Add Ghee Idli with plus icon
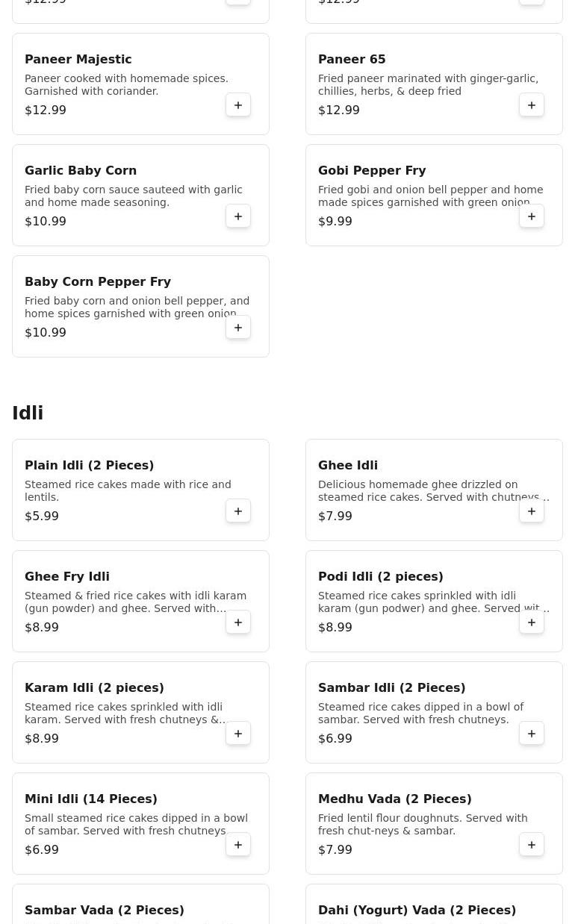Viewport: 575px width, 924px height. [532, 511]
